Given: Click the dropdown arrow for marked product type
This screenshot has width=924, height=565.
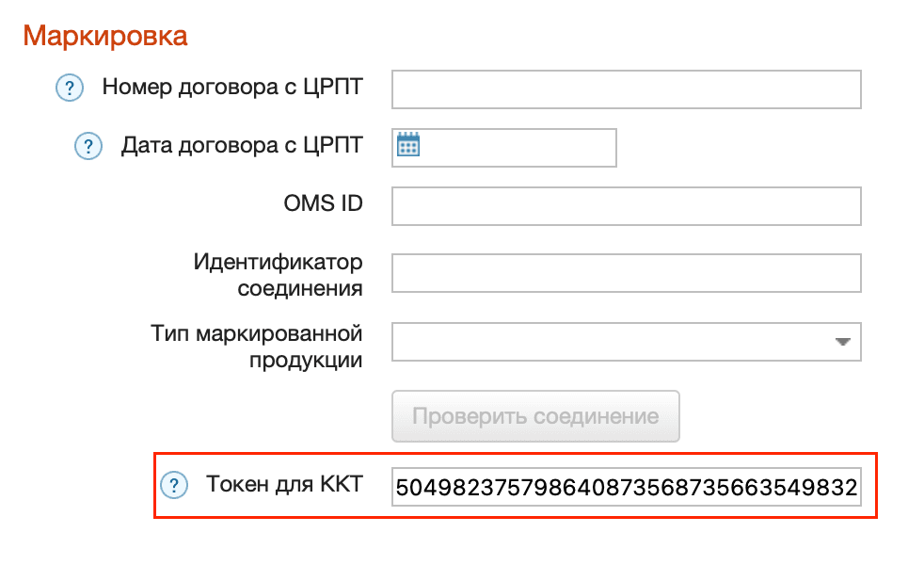Looking at the screenshot, I should click(844, 341).
